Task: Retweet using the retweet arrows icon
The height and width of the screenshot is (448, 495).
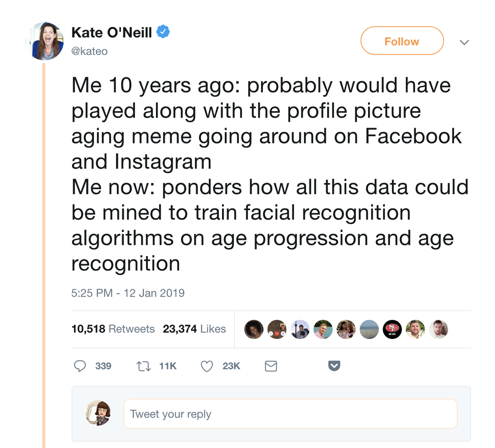Action: [143, 366]
